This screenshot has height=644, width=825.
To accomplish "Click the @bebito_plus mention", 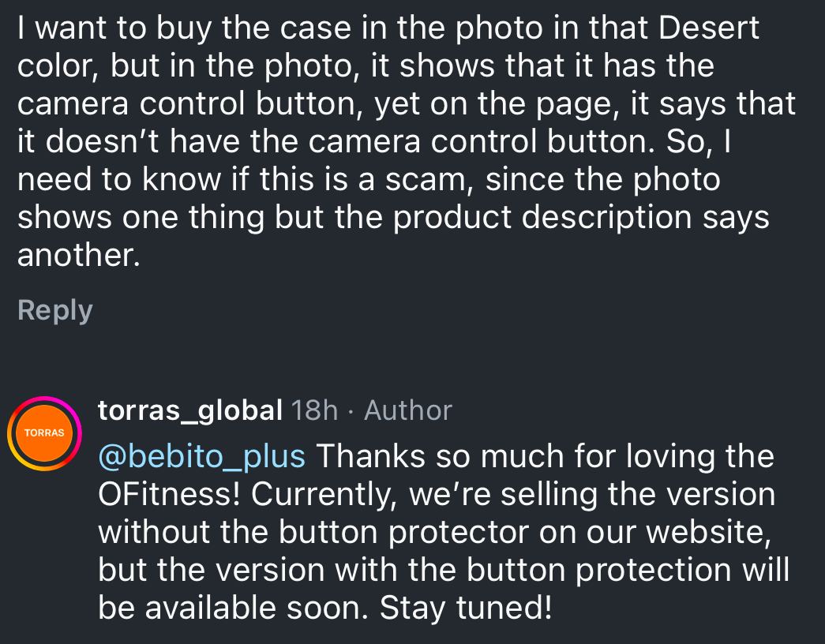I will [x=201, y=456].
